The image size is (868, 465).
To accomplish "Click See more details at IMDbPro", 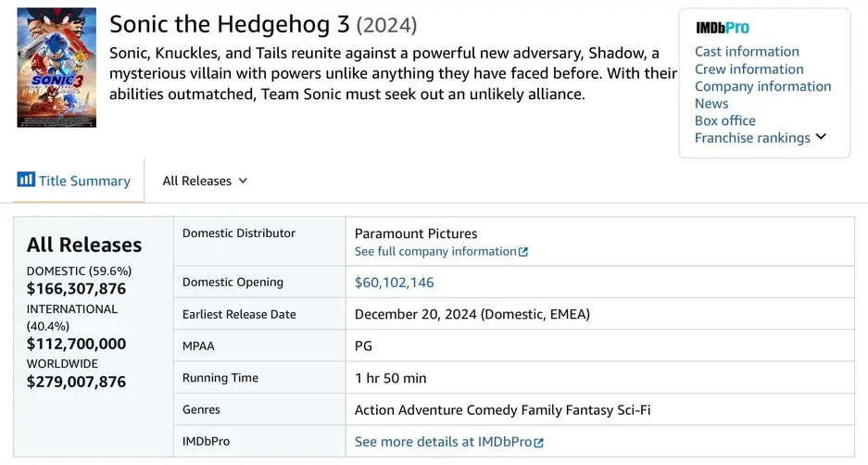I will click(x=443, y=442).
